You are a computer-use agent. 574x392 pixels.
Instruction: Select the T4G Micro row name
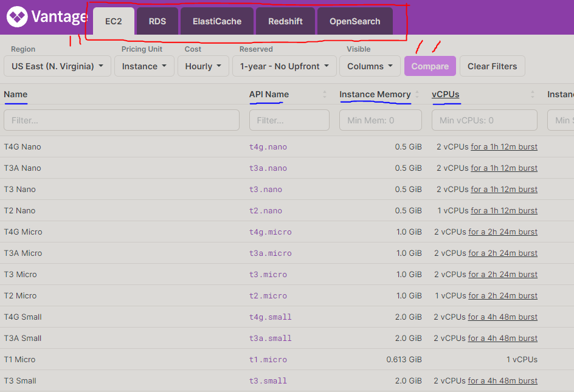[23, 232]
